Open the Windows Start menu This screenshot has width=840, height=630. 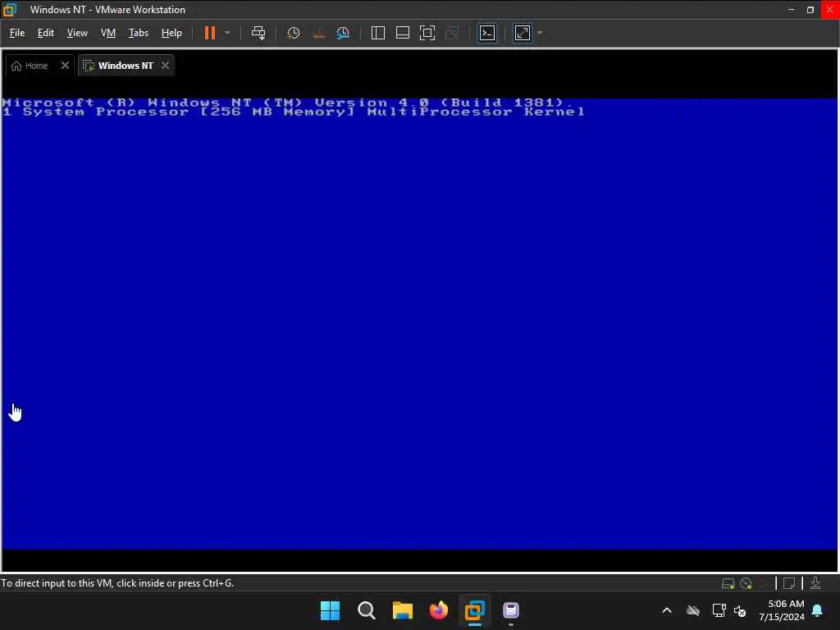pyautogui.click(x=330, y=610)
